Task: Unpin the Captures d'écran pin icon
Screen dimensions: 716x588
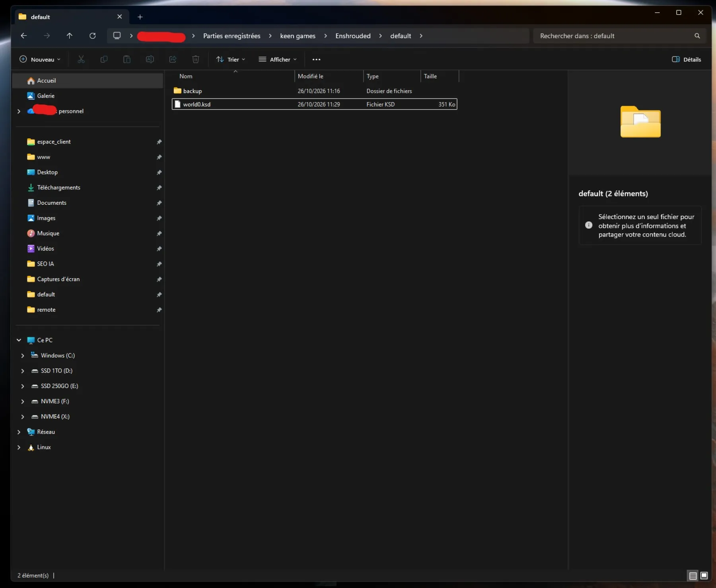Action: click(159, 279)
